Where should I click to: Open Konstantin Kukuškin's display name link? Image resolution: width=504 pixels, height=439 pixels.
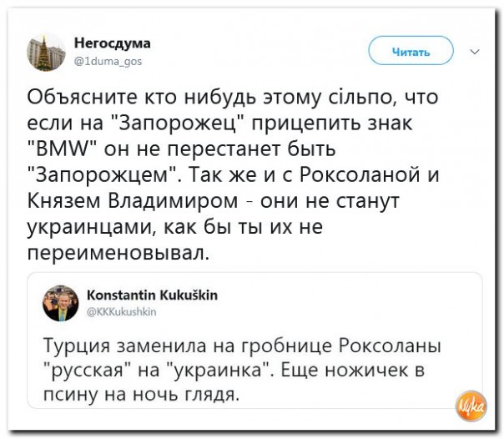click(153, 295)
